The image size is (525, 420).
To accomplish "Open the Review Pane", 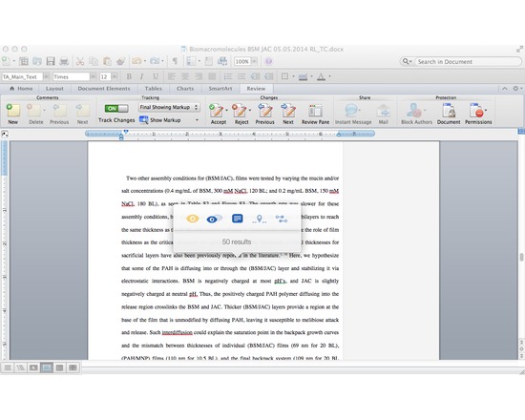I will (x=315, y=114).
